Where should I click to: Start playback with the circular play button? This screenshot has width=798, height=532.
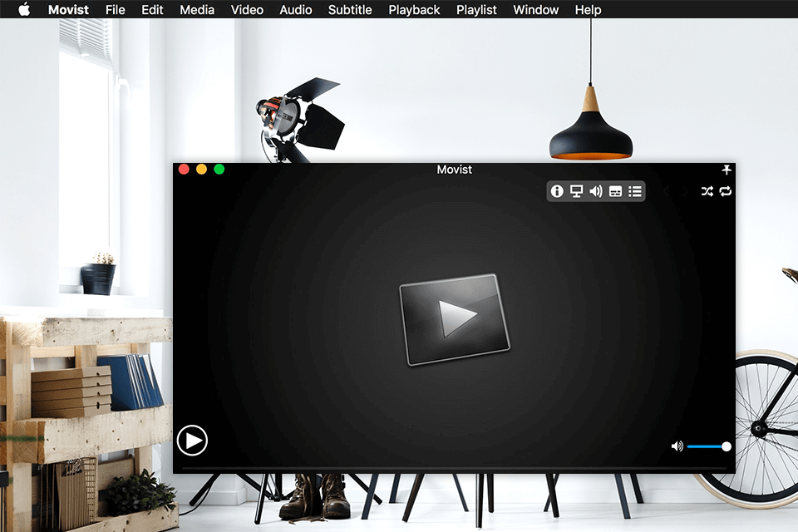coord(192,441)
